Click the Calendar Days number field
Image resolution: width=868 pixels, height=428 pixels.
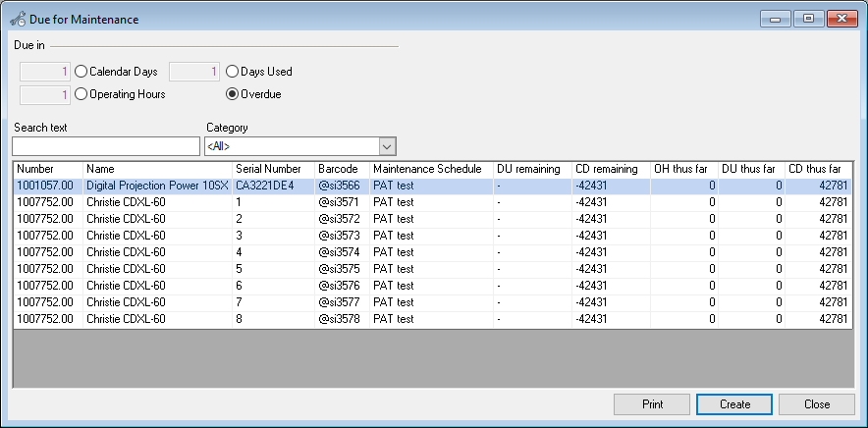(x=45, y=72)
